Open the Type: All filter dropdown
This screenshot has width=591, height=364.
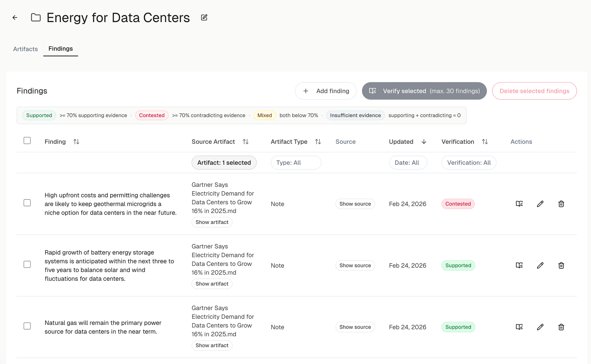click(296, 163)
